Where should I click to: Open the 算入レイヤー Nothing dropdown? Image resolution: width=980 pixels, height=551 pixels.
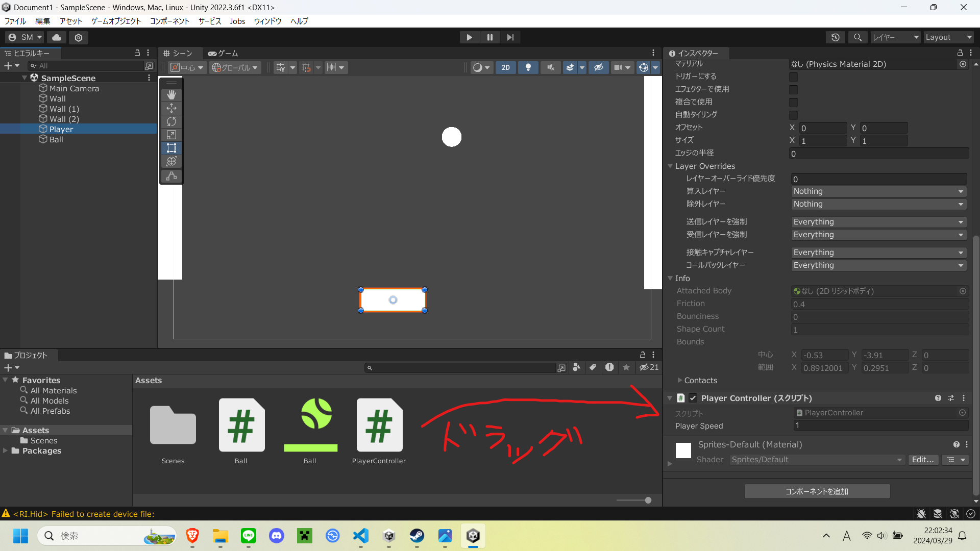[878, 191]
